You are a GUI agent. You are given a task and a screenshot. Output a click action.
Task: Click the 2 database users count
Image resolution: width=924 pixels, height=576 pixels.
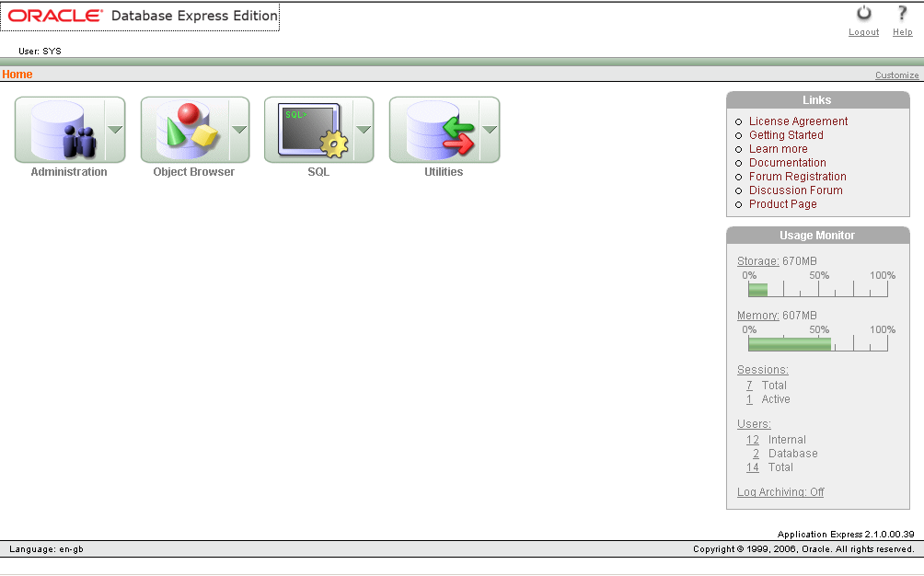[757, 454]
